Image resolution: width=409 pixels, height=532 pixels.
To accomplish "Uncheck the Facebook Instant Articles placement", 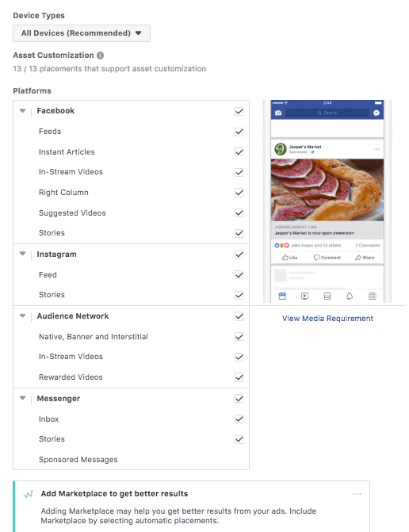I will point(239,152).
